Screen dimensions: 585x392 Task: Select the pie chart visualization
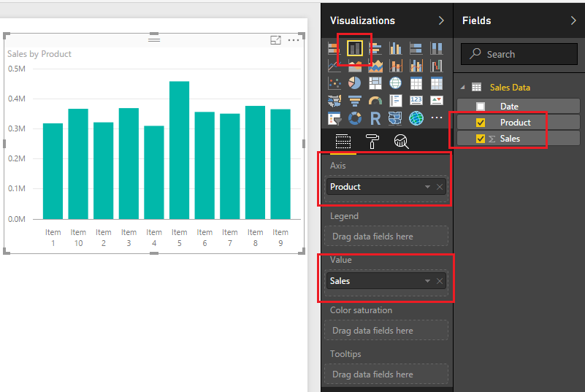pos(354,83)
